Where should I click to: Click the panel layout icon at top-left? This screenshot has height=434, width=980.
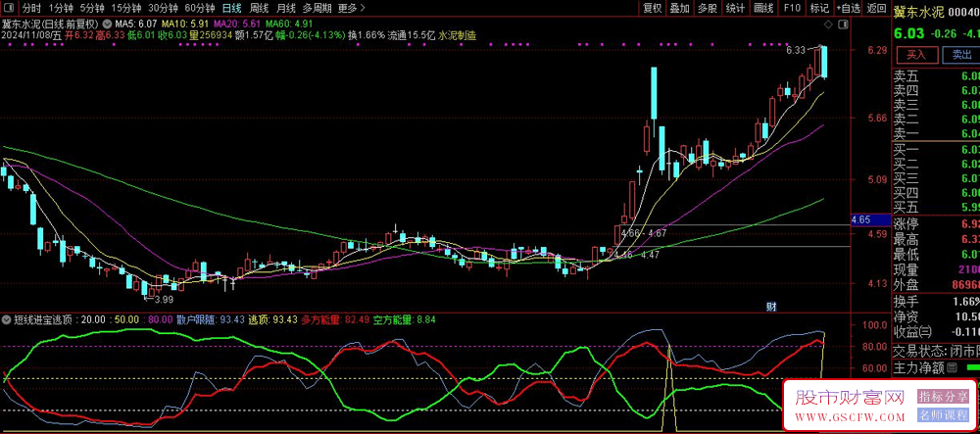pyautogui.click(x=9, y=8)
